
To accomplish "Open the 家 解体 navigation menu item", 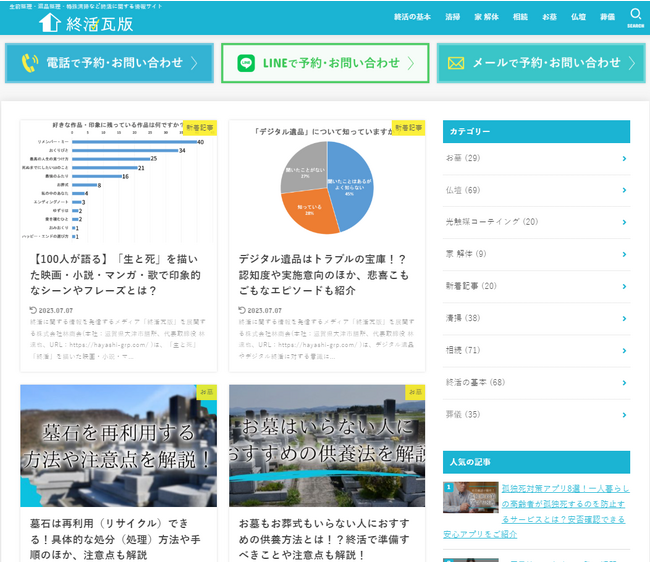I will tap(486, 17).
